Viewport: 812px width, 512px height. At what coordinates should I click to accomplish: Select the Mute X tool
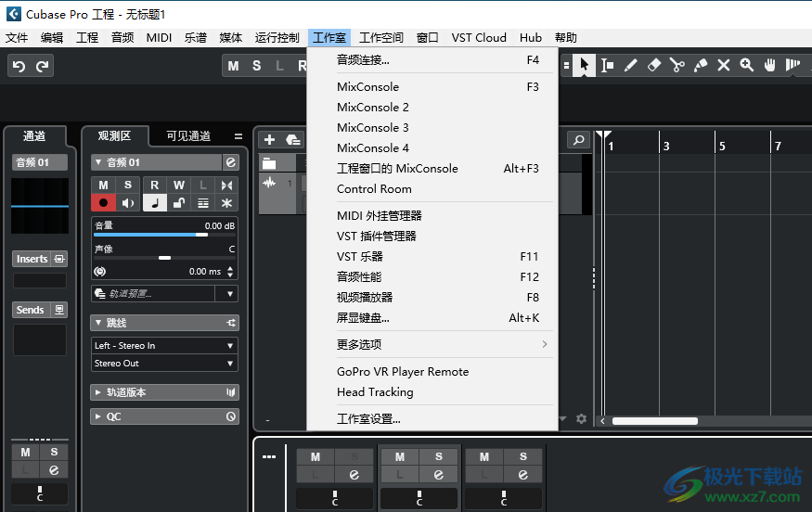(724, 65)
